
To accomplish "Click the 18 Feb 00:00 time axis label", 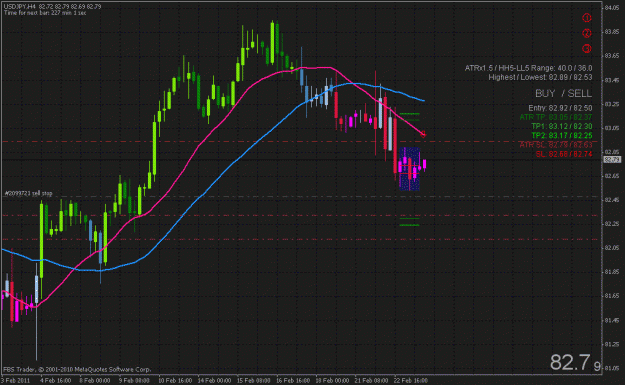I will tap(332, 380).
